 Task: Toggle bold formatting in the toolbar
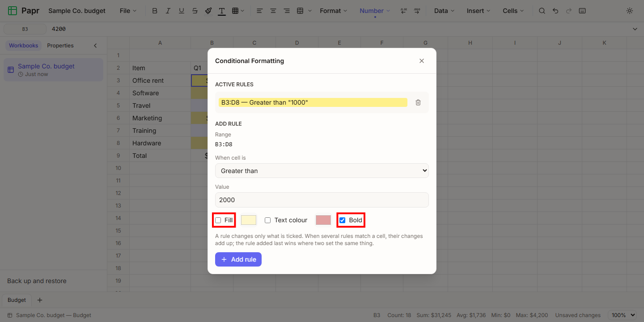tap(155, 11)
